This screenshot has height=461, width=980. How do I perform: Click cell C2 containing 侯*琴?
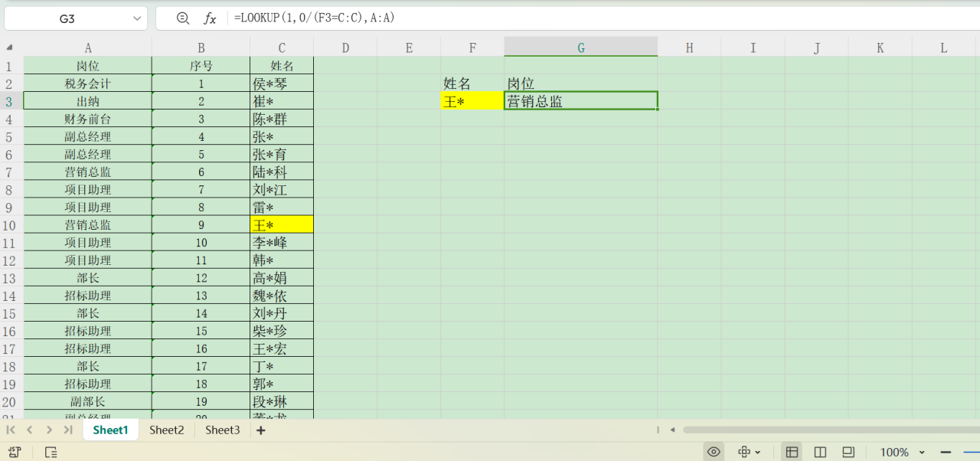point(282,83)
